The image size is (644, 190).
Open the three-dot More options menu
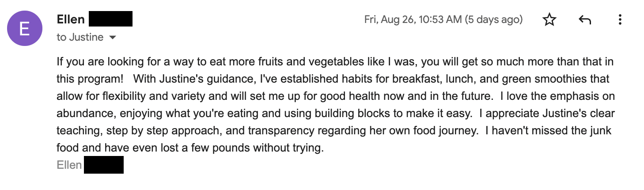[620, 20]
